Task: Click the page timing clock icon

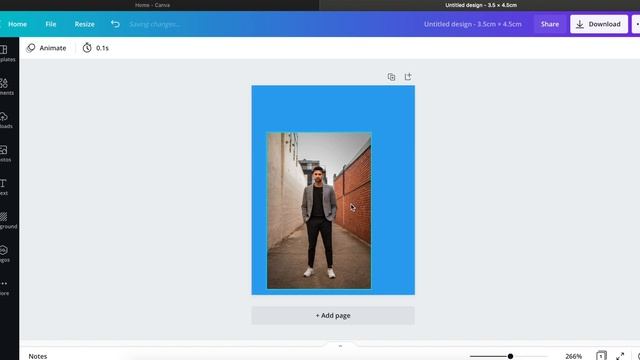Action: point(87,48)
